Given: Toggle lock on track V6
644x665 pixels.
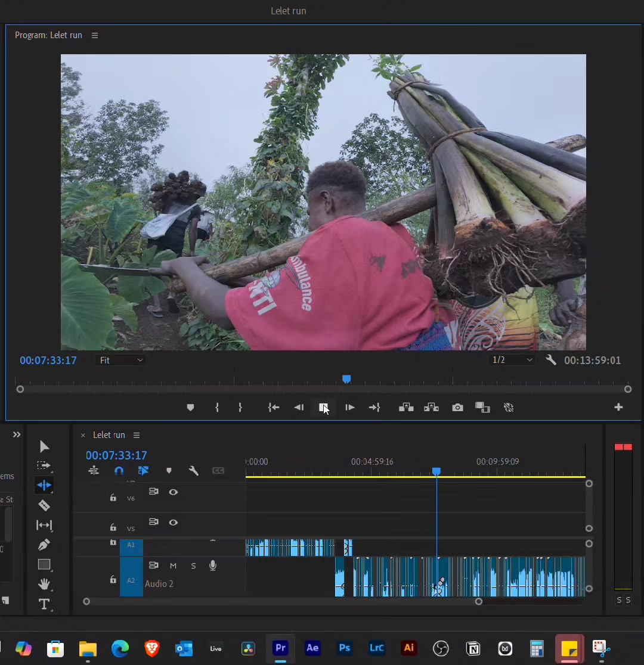Looking at the screenshot, I should tap(113, 498).
